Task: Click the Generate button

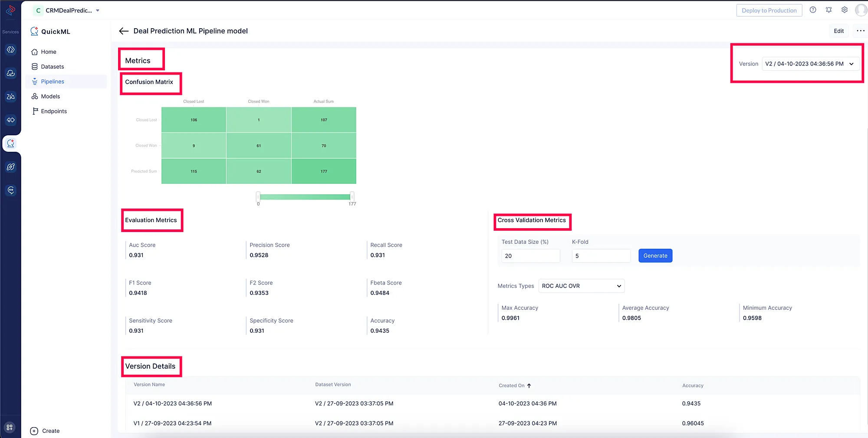Action: pos(655,255)
